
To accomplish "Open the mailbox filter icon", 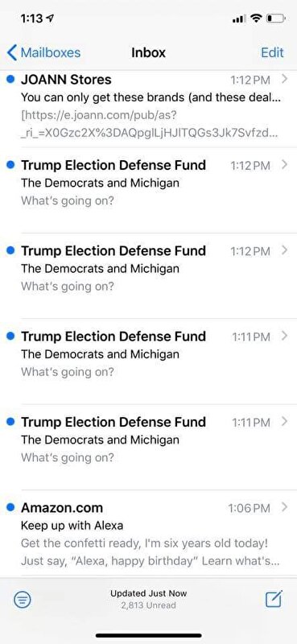I will (x=23, y=600).
